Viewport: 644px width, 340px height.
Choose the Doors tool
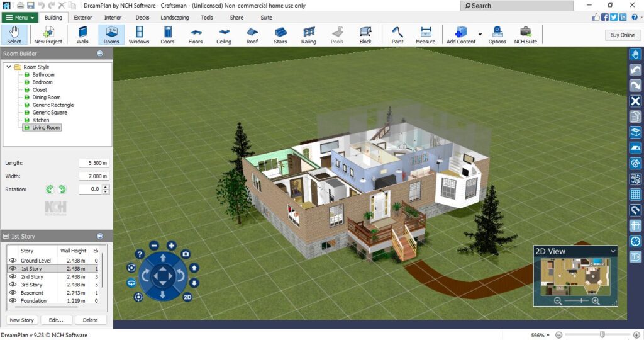[x=167, y=35]
